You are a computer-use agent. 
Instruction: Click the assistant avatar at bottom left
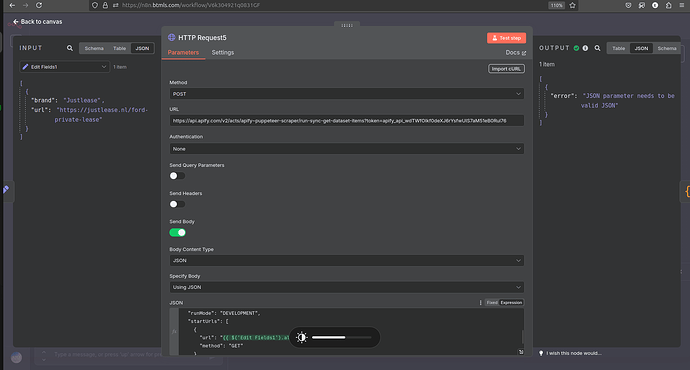17,357
